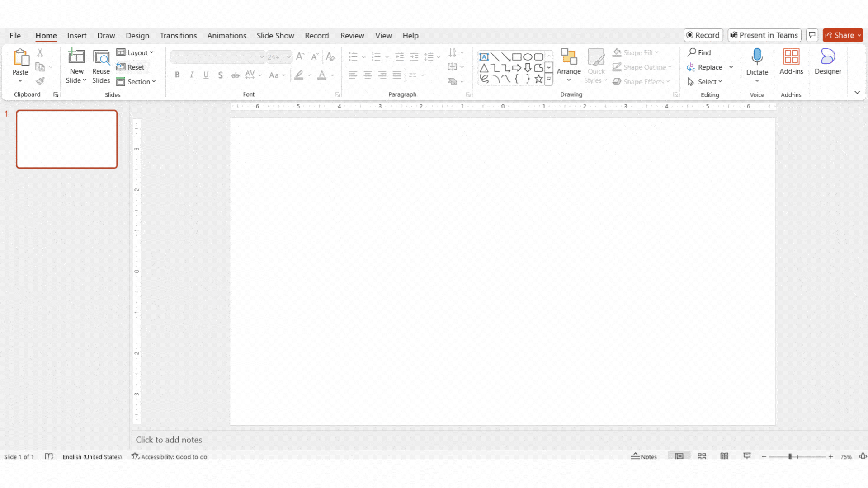Open the Transitions ribbon tab
The image size is (868, 488).
tap(178, 35)
